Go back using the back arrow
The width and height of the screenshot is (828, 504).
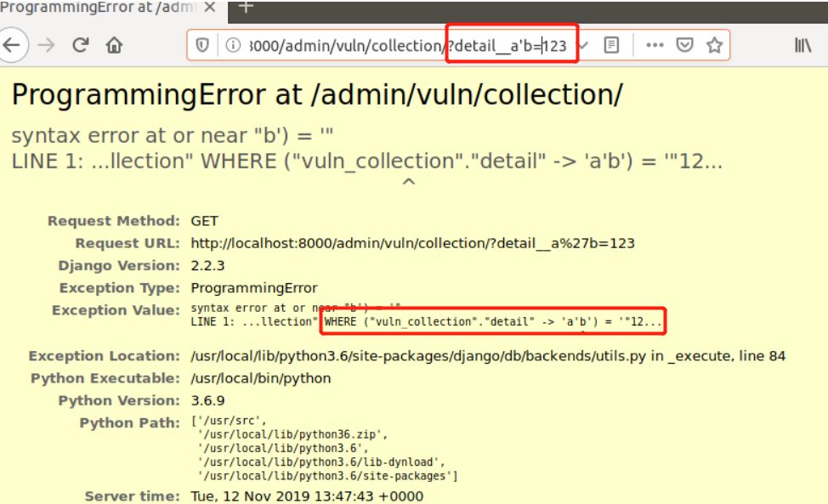(x=12, y=45)
